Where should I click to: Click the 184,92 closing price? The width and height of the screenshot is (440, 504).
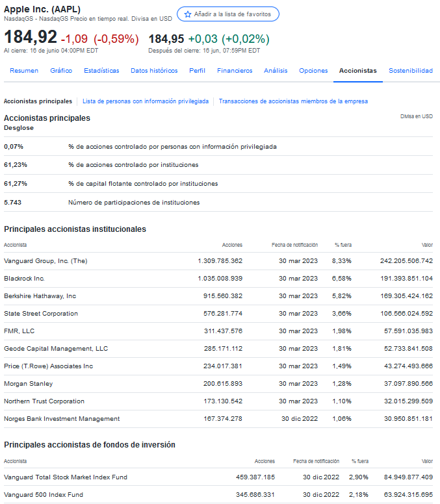point(31,36)
